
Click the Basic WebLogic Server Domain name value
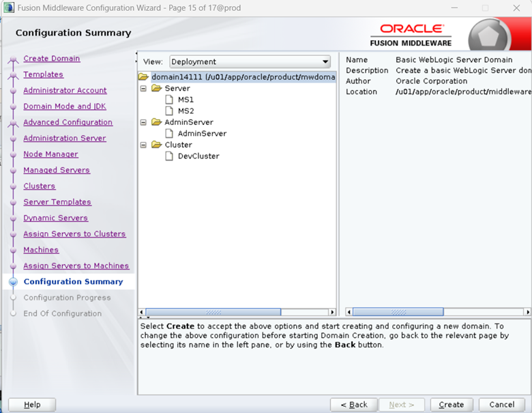click(x=454, y=60)
